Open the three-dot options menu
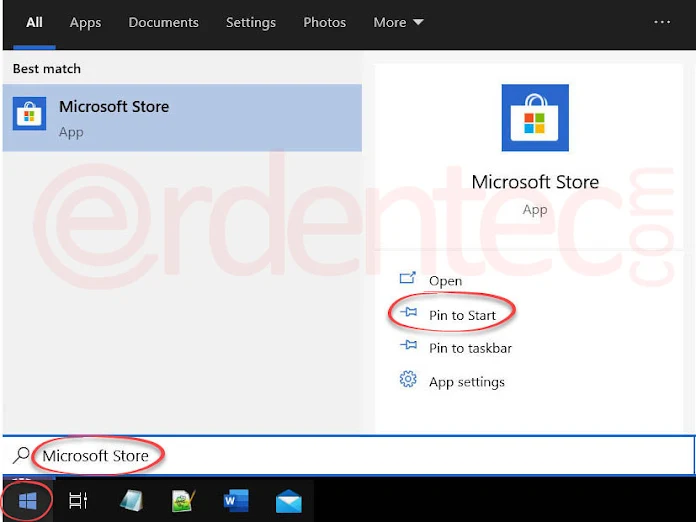 click(x=662, y=22)
